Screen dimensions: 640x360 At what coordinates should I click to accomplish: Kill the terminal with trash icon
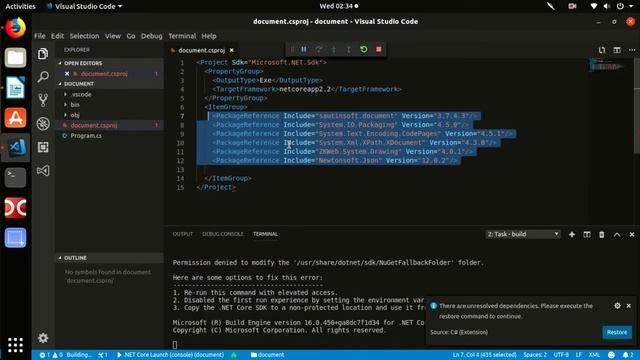click(x=602, y=234)
